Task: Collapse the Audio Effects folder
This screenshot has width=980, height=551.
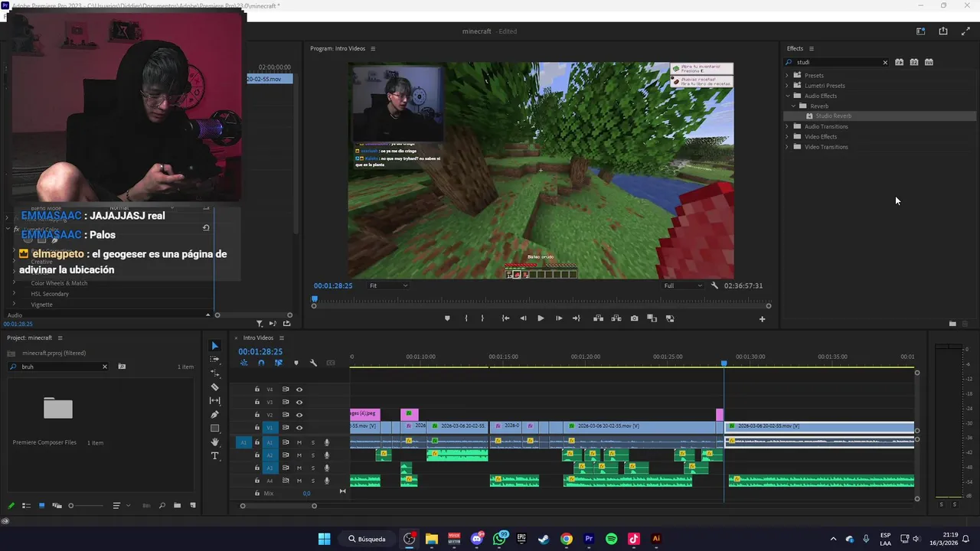Action: [787, 96]
